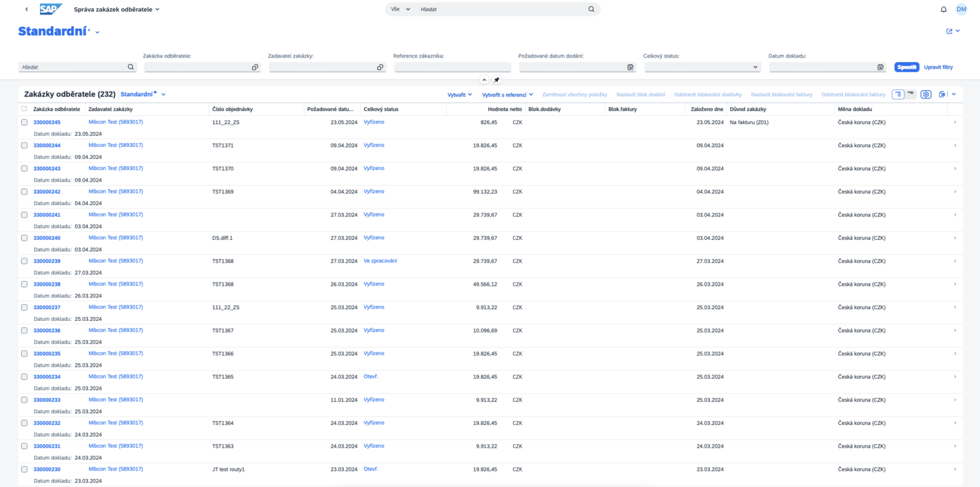Open table settings gear

(926, 94)
